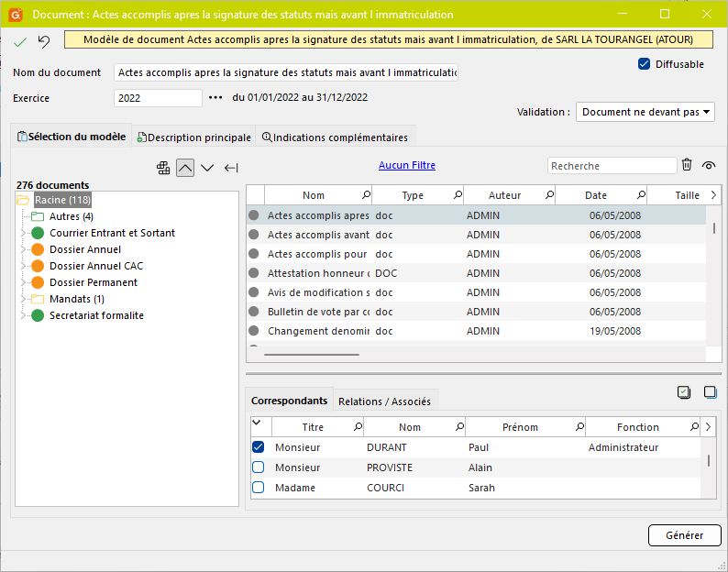Click the search icon in Nom column header

(366, 195)
